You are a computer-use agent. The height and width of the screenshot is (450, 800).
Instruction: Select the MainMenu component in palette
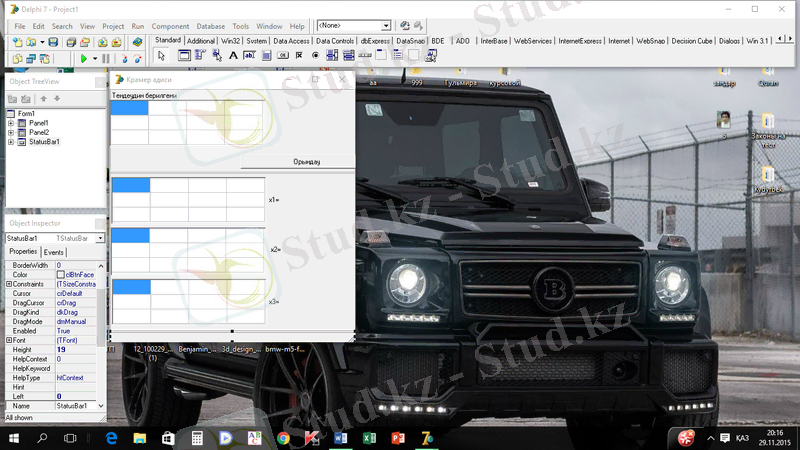click(201, 56)
